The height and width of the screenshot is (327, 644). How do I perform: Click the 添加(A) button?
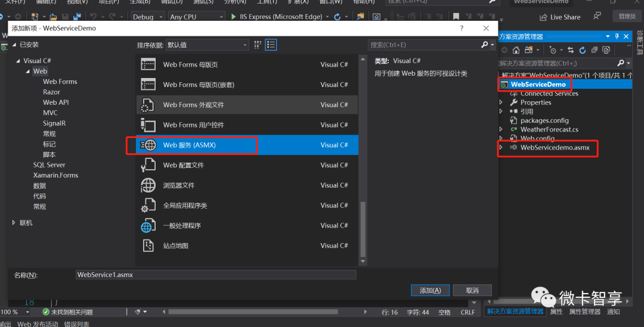tap(430, 291)
